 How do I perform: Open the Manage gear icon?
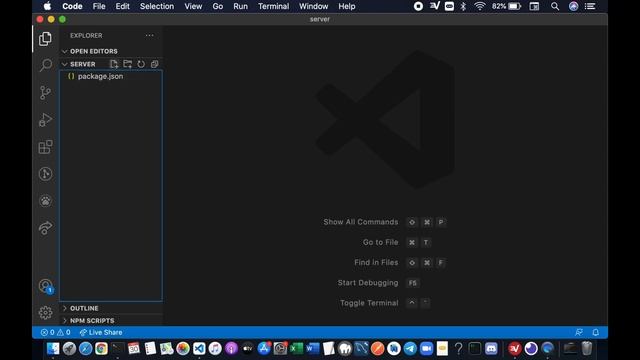tap(45, 313)
